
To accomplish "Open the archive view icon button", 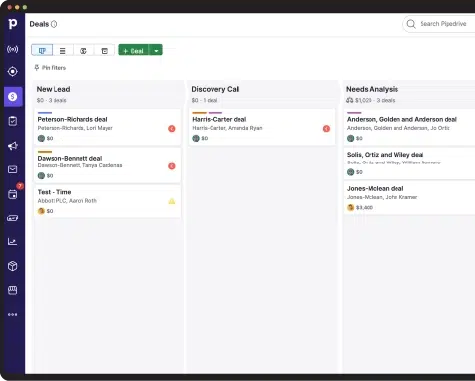I will pos(105,51).
